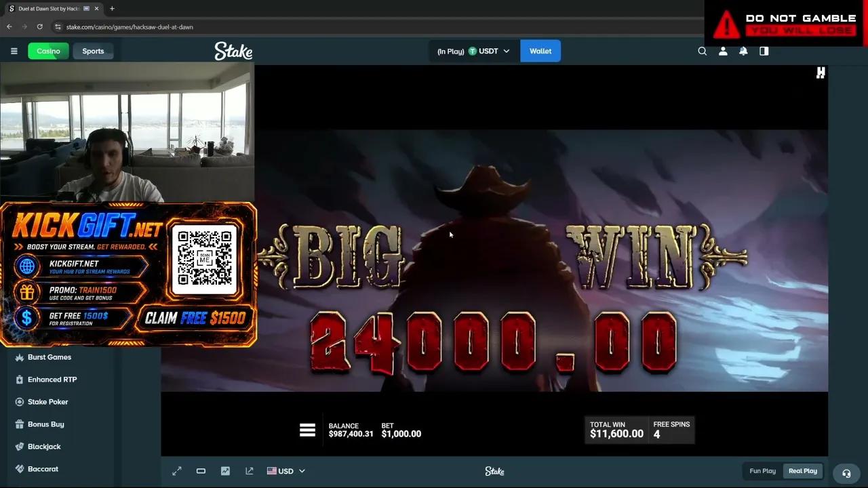Select Real Play mode
Image resolution: width=868 pixels, height=488 pixels.
point(803,471)
